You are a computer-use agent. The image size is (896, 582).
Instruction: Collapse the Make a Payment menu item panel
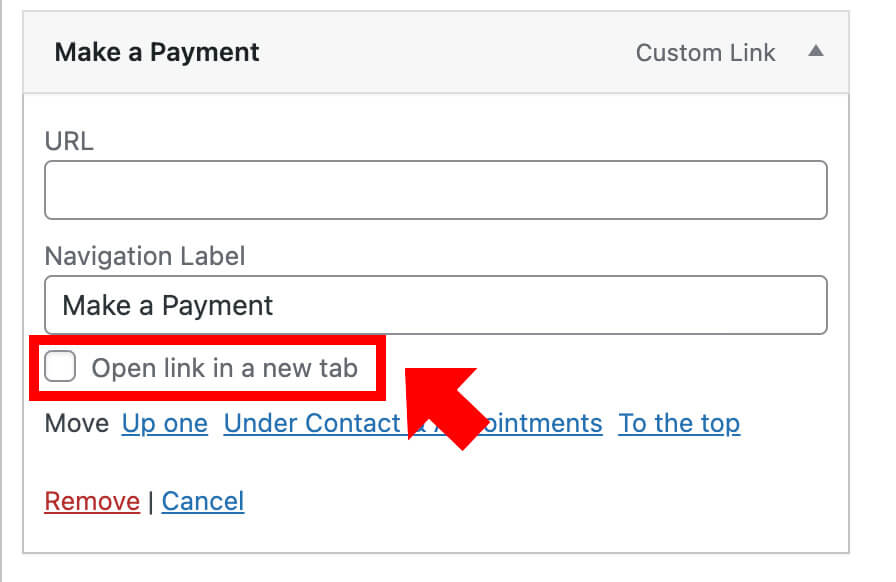point(817,52)
